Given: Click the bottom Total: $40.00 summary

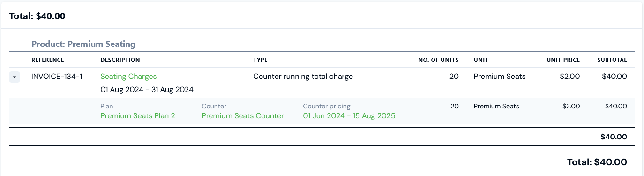Looking at the screenshot, I should click(597, 162).
